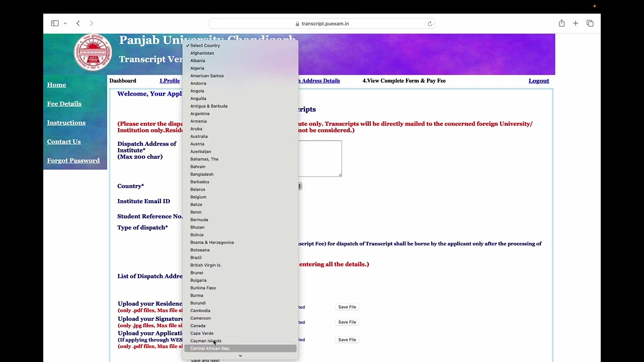Screen dimensions: 644x362
Task: Select Cape Verde option
Action: click(240, 333)
